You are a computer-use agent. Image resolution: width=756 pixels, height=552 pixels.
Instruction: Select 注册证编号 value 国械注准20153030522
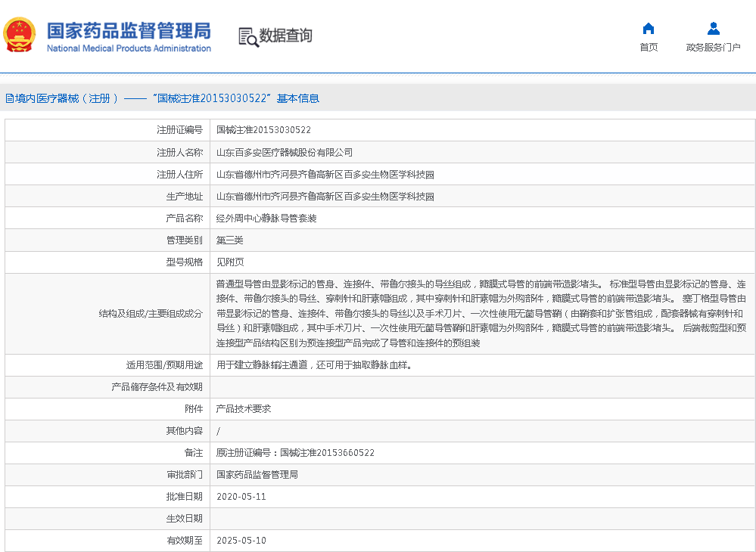pos(263,130)
